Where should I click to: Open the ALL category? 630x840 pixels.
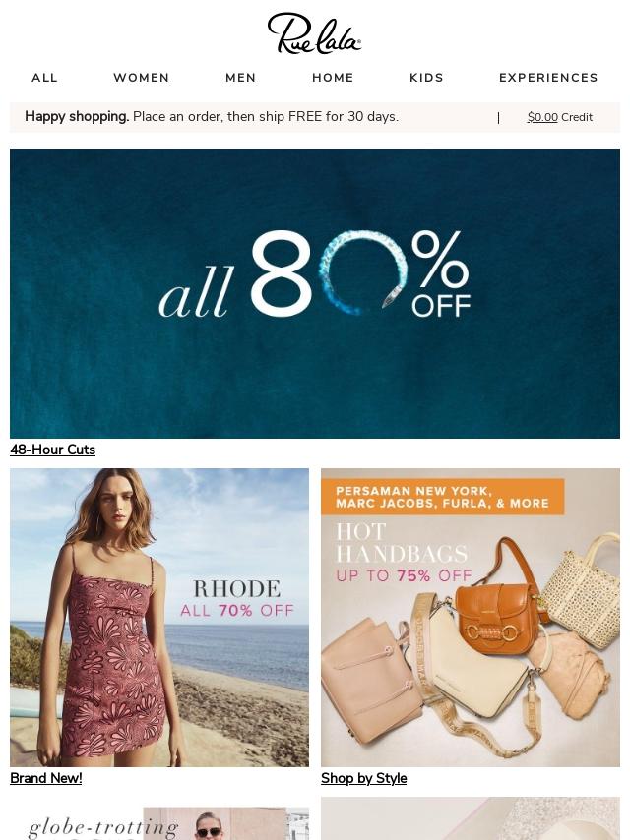(44, 78)
